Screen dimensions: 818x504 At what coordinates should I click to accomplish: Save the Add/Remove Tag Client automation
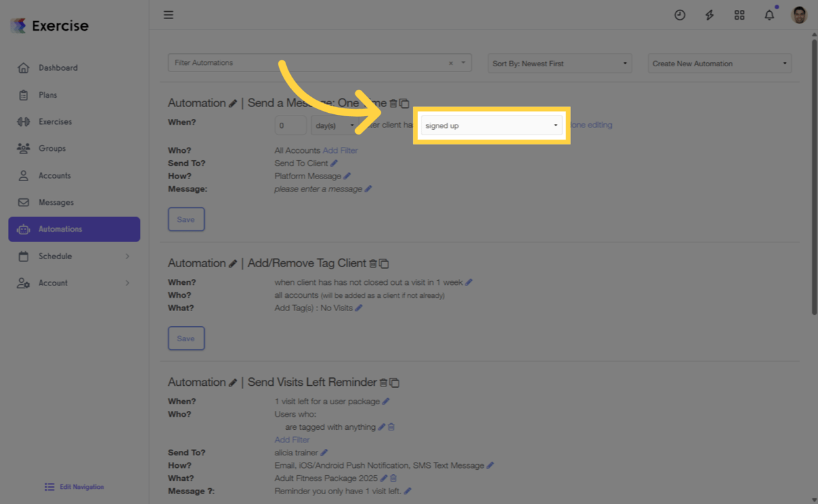186,339
